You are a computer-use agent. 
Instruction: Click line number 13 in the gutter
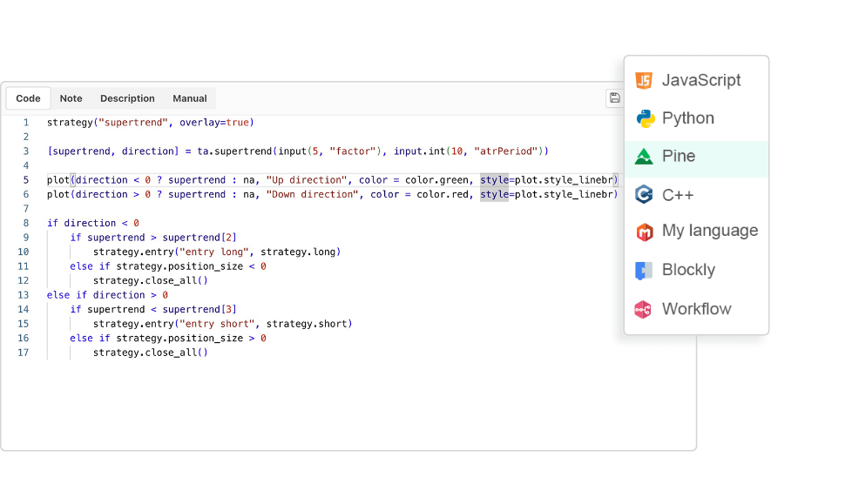click(23, 295)
